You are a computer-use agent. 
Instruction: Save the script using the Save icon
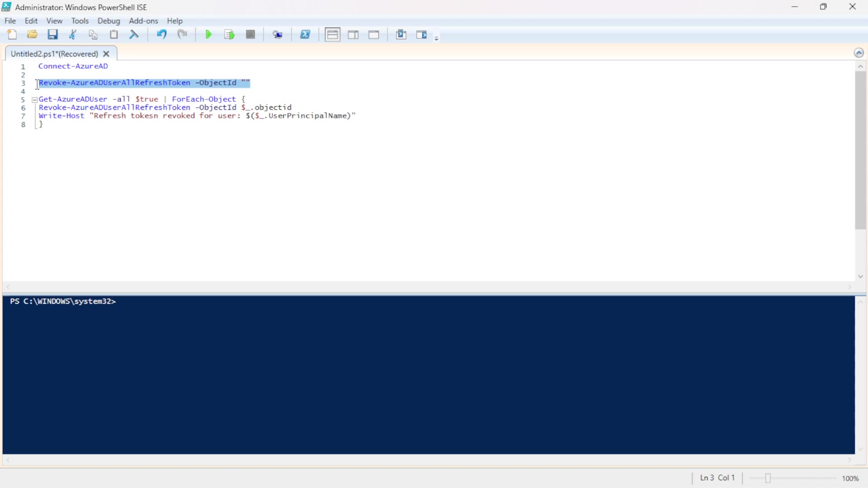(x=53, y=34)
